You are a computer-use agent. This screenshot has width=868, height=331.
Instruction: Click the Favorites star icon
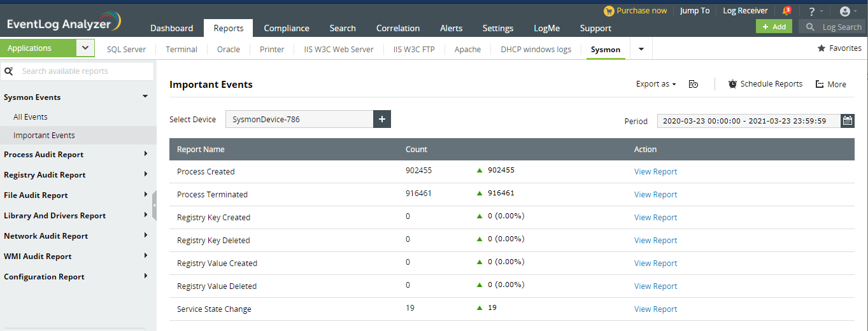pos(822,48)
